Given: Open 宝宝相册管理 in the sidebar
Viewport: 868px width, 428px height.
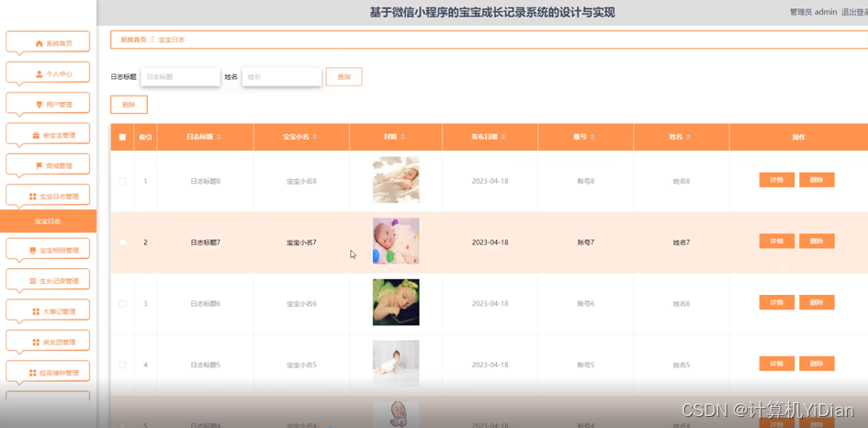Looking at the screenshot, I should tap(48, 250).
